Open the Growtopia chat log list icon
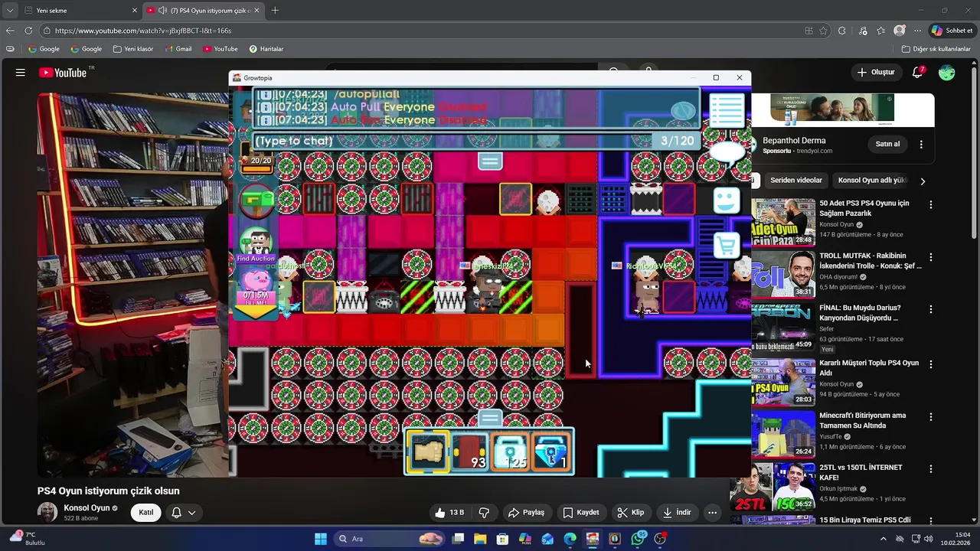This screenshot has width=980, height=551. pos(726,110)
